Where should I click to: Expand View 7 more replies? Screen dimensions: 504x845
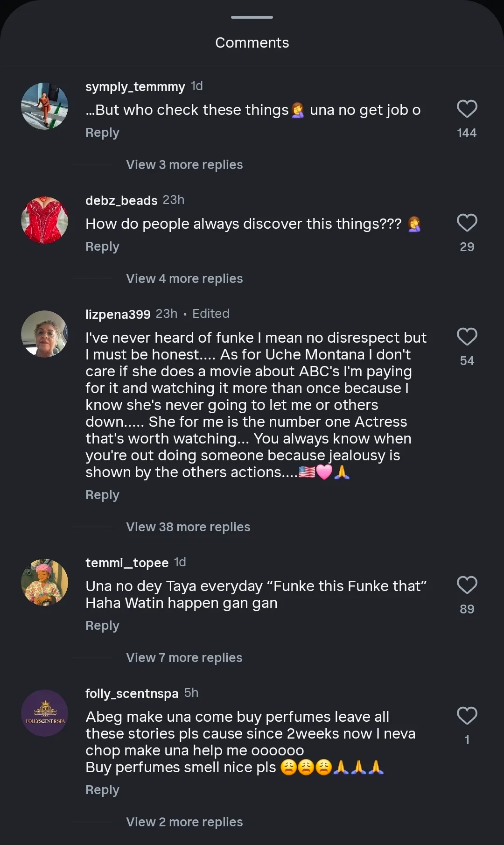184,658
